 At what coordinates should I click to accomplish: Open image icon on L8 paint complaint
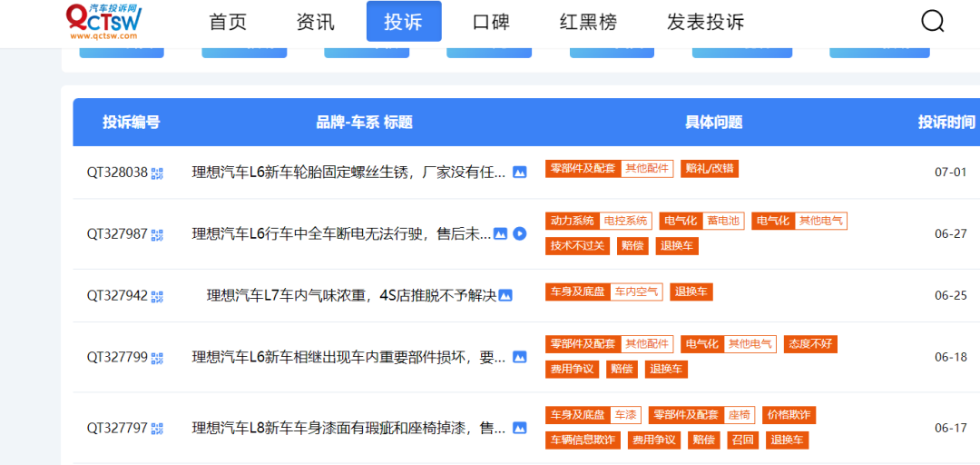click(x=519, y=428)
